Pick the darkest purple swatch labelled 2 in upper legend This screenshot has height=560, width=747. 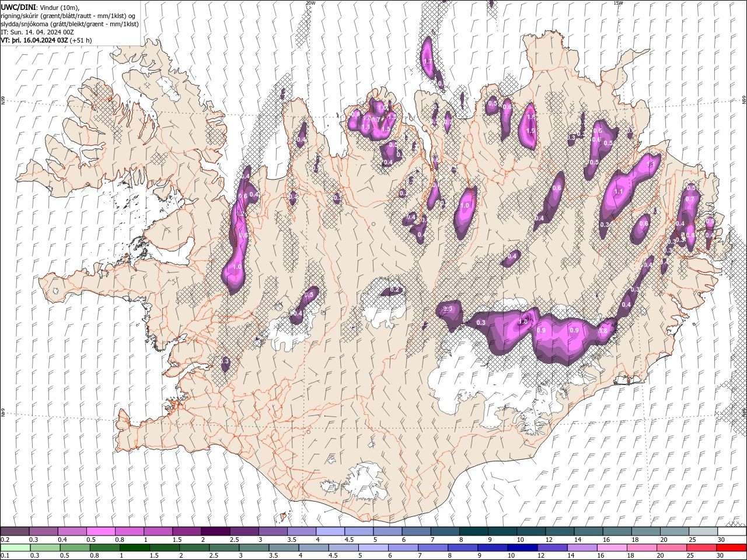(215, 531)
